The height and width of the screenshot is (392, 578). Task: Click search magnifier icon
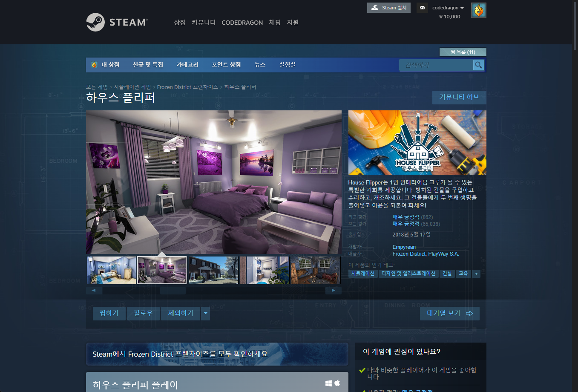click(478, 65)
